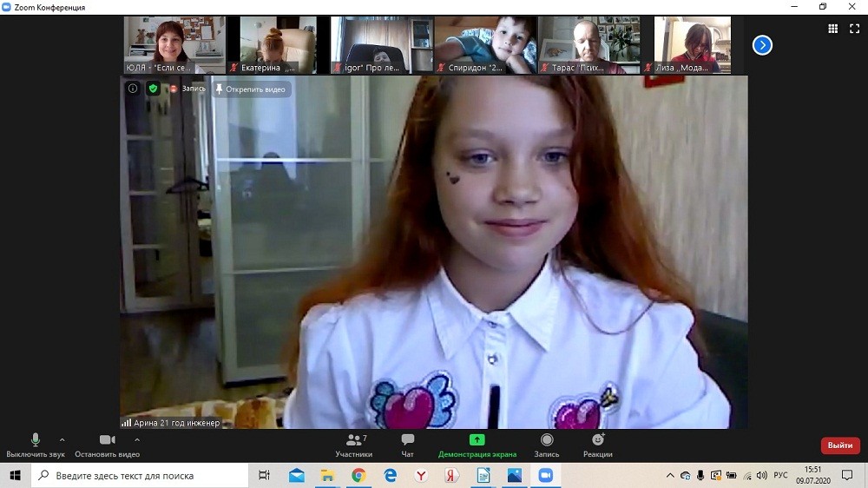The height and width of the screenshot is (488, 868).
Task: Mute microphone with Выключить звук button
Action: (35, 445)
